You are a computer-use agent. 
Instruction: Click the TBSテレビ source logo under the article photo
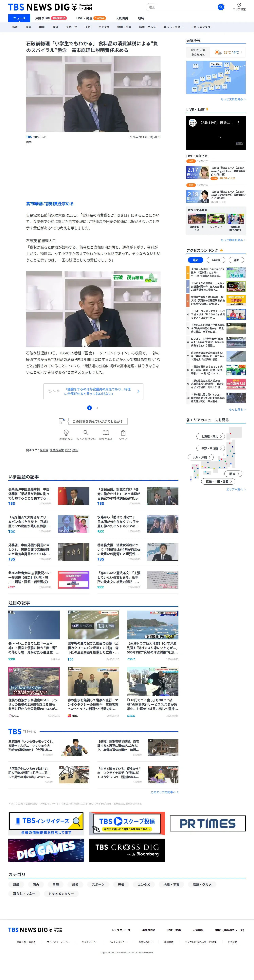tap(29, 137)
